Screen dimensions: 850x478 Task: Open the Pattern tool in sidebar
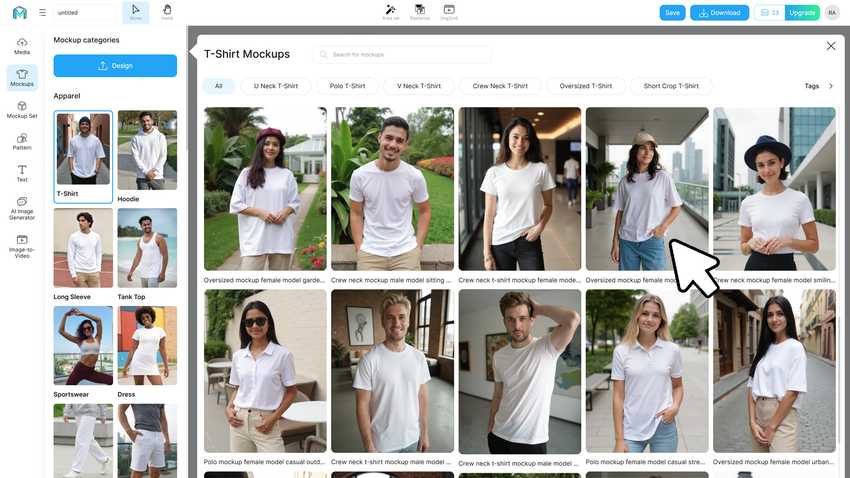click(22, 141)
